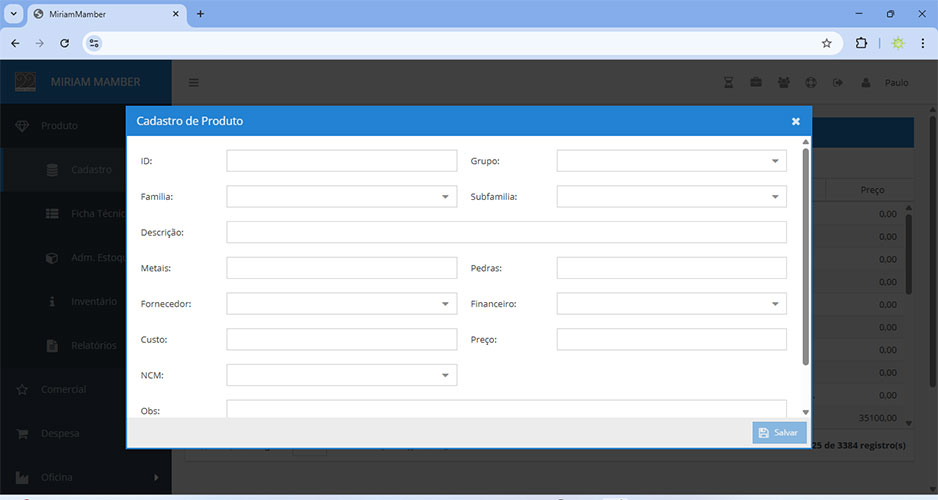Image resolution: width=938 pixels, height=500 pixels.
Task: Click the database Cadastro icon
Action: click(52, 170)
